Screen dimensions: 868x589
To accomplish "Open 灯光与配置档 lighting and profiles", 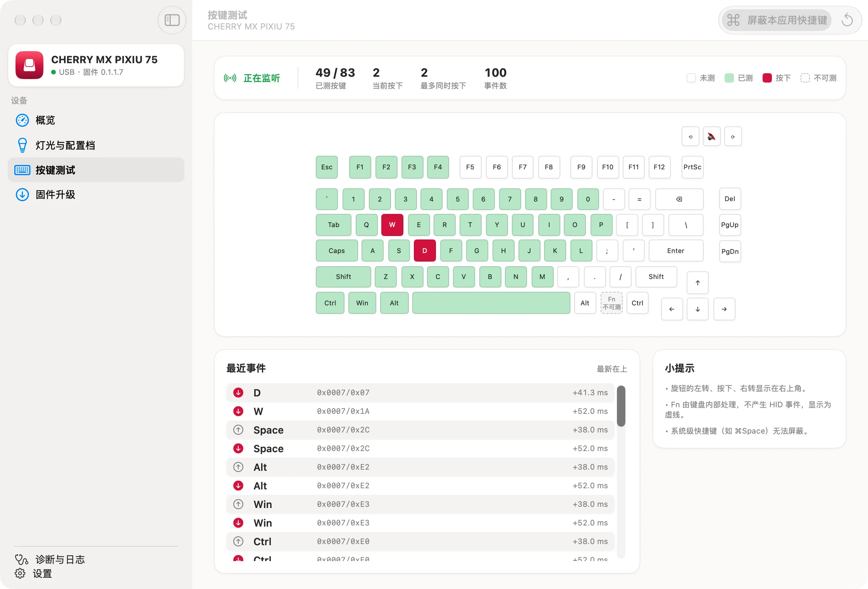I will point(96,145).
